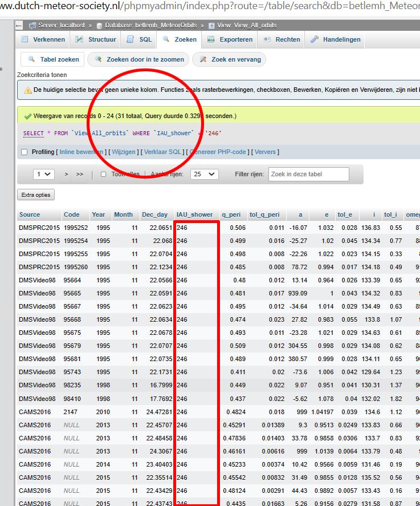
Task: Click the e value 1.04197
Action: tap(323, 412)
